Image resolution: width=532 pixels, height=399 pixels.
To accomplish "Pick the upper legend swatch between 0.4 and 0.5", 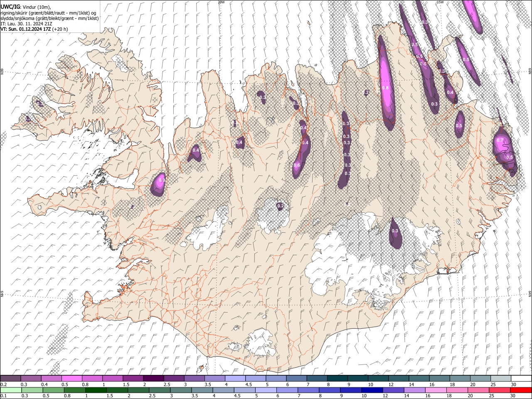I will (52, 379).
